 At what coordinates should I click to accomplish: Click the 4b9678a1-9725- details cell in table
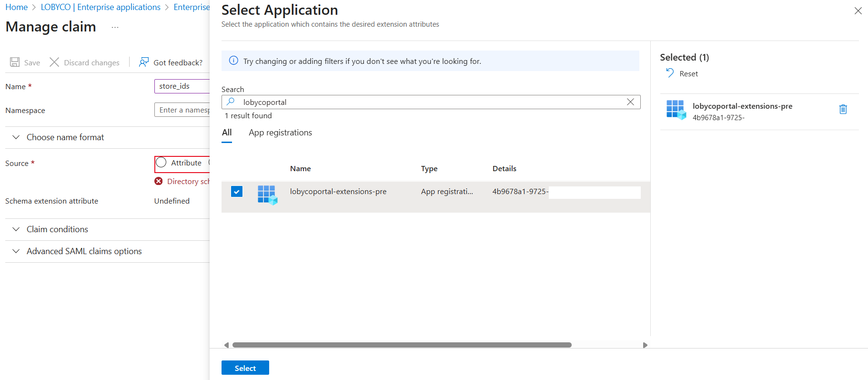[x=520, y=192]
